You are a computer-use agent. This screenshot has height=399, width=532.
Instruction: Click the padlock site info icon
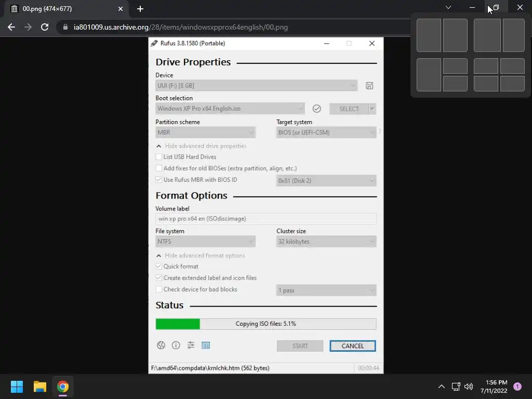coord(65,27)
